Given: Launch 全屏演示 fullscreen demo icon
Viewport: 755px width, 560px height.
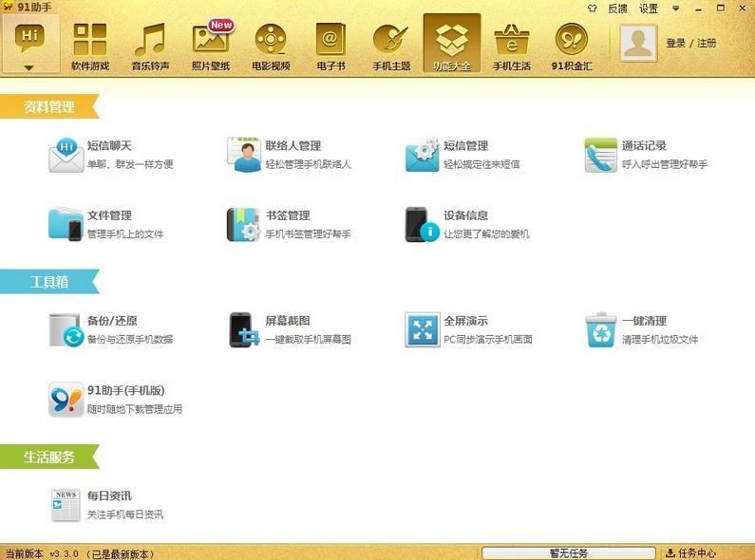Looking at the screenshot, I should (x=423, y=329).
